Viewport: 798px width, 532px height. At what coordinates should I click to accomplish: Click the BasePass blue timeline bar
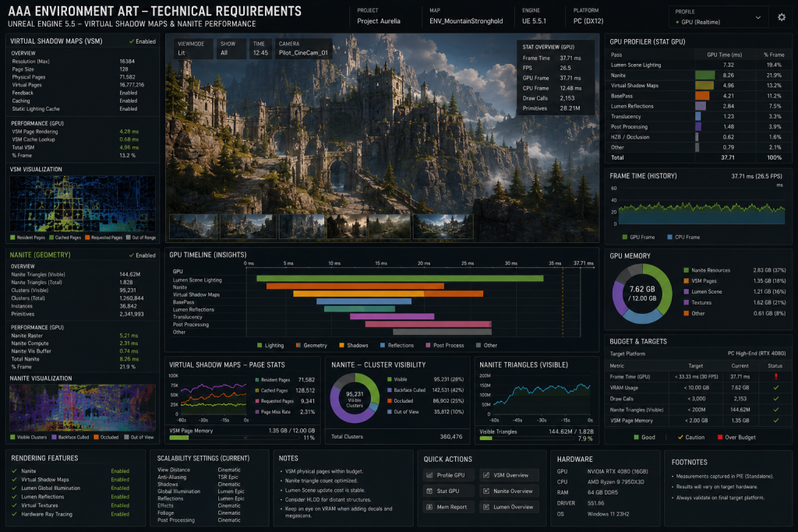coord(364,301)
